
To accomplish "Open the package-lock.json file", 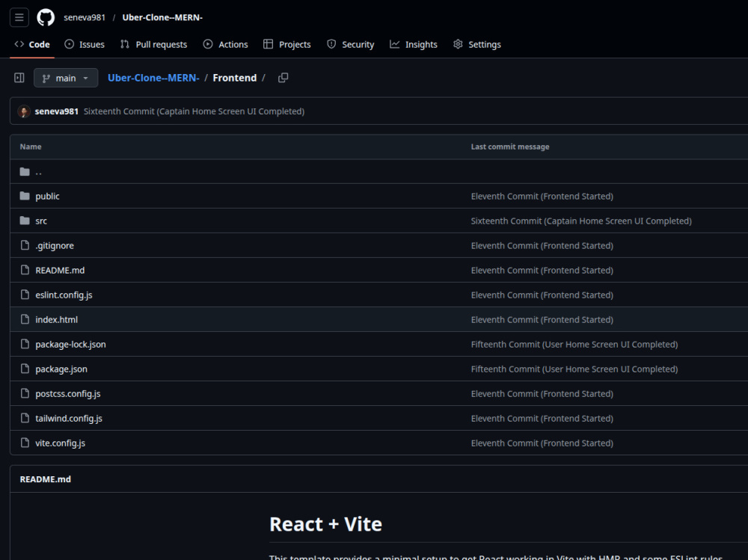I will pyautogui.click(x=70, y=345).
